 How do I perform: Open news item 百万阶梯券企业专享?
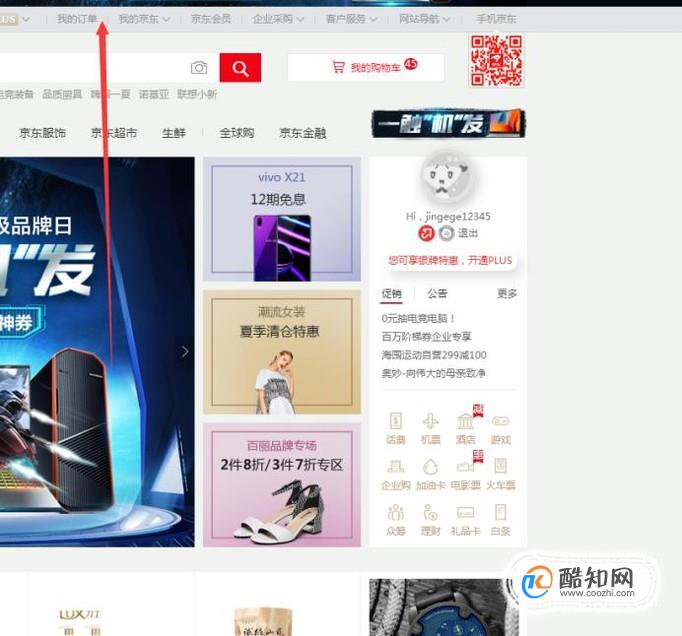426,337
